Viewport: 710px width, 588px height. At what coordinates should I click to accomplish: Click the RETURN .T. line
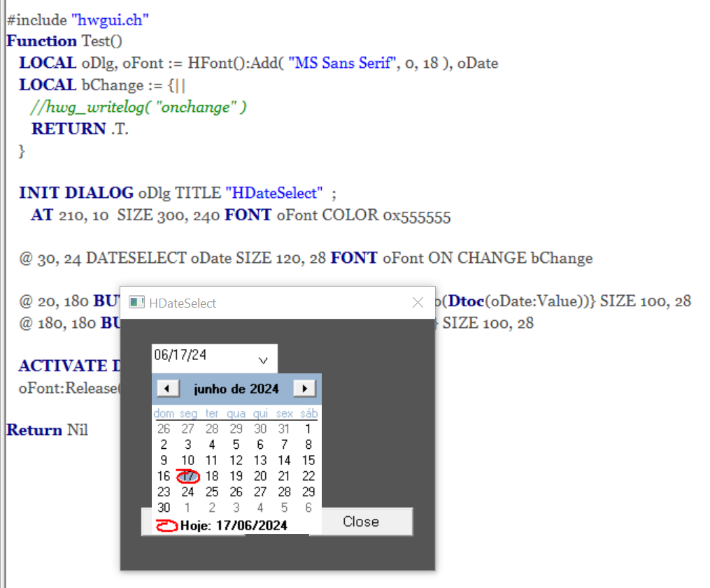[x=80, y=129]
